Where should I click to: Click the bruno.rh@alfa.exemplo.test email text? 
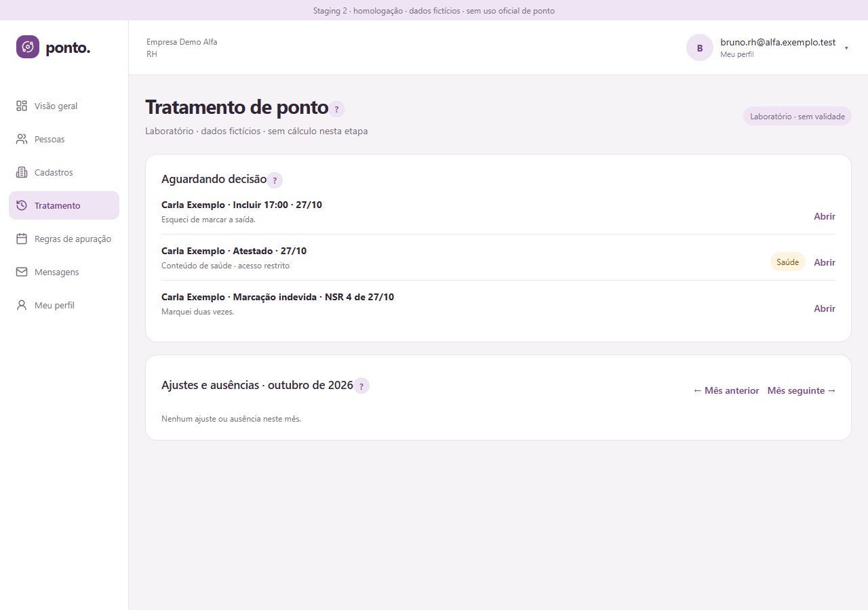[778, 42]
